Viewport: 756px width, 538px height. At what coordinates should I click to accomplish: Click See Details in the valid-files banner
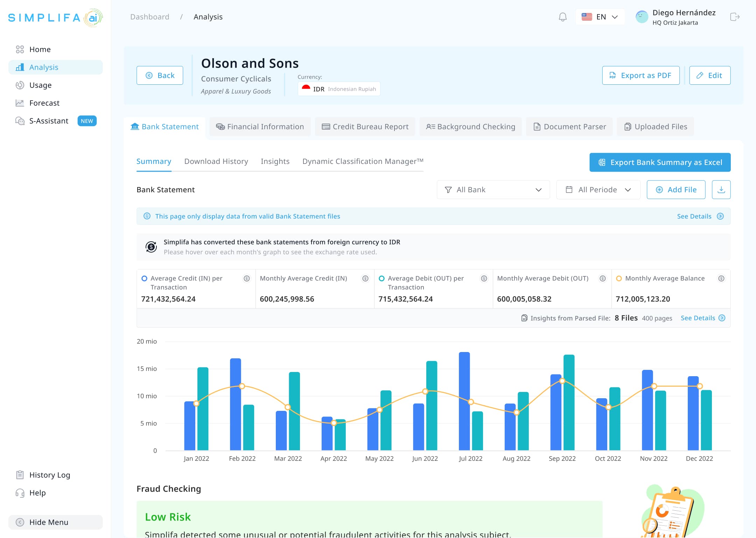click(700, 216)
